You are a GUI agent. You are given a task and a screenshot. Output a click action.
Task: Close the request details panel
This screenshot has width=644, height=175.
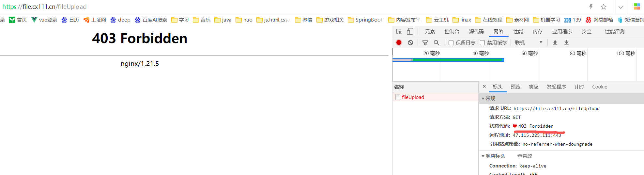tap(484, 87)
